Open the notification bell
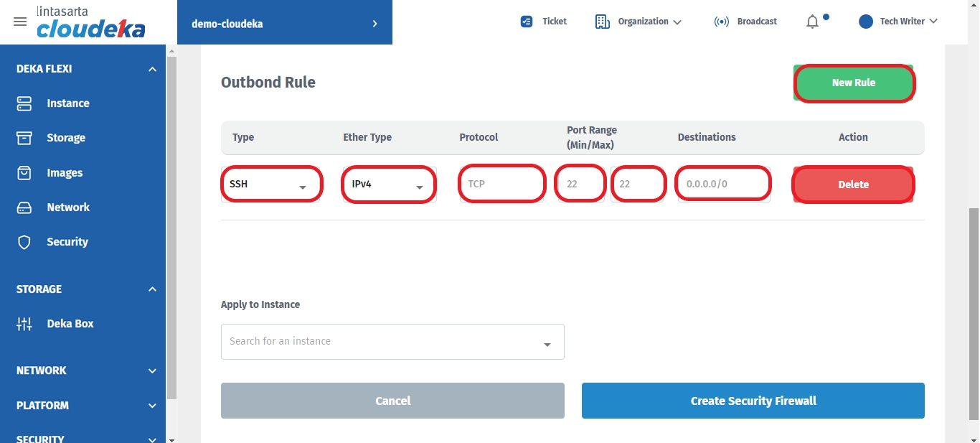Viewport: 980px width, 443px height. coord(812,22)
